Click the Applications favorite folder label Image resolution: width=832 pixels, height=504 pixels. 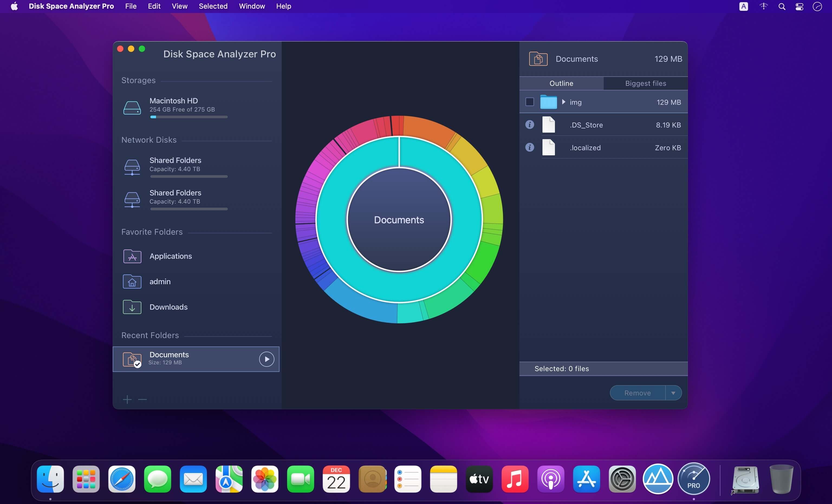[x=171, y=256]
